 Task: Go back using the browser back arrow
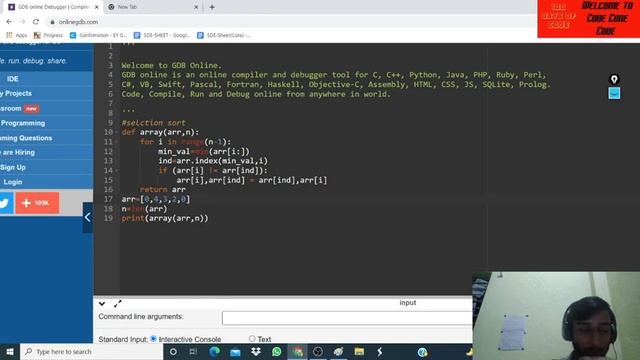pyautogui.click(x=9, y=22)
